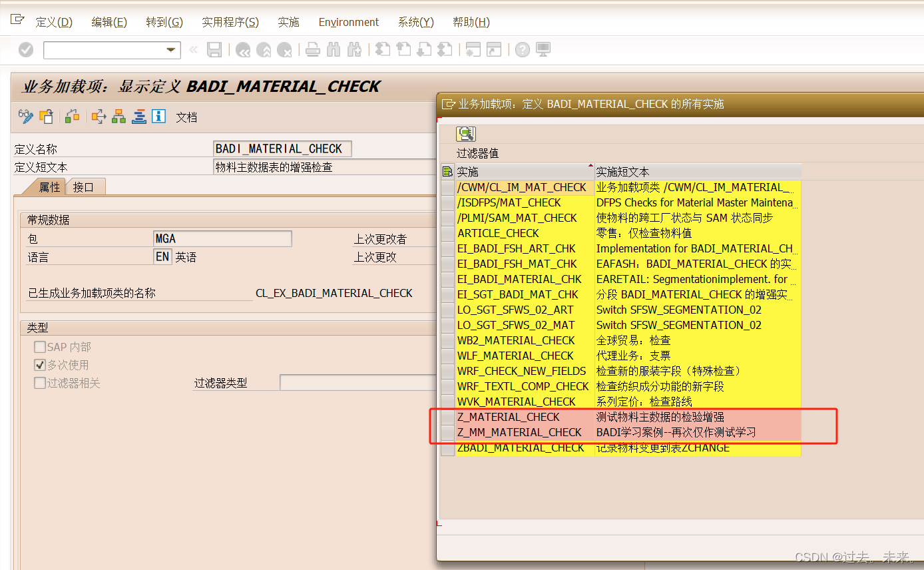
Task: Select row marker for WB2_MATERIAL_CHECK
Action: (x=447, y=340)
